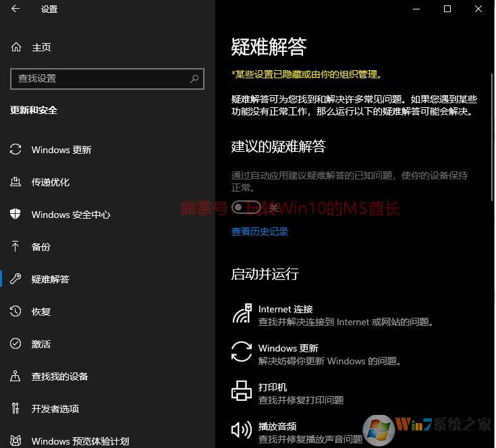This screenshot has height=448, width=496.
Task: Select 激活 in the sidebar
Action: tap(41, 344)
